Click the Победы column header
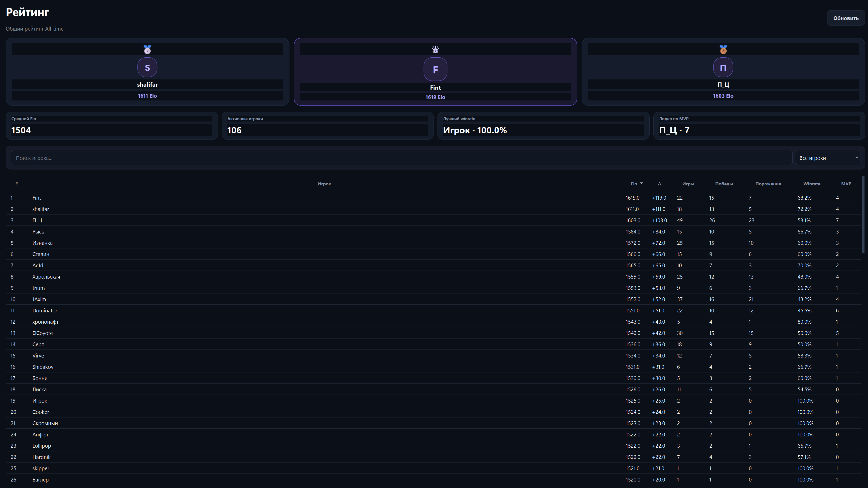The height and width of the screenshot is (488, 868). [x=724, y=184]
